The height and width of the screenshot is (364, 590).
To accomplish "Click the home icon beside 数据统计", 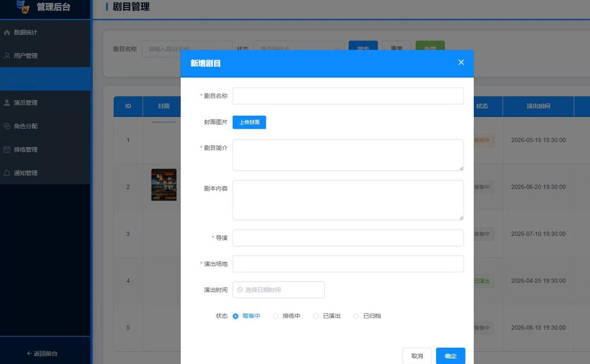I will pyautogui.click(x=7, y=32).
